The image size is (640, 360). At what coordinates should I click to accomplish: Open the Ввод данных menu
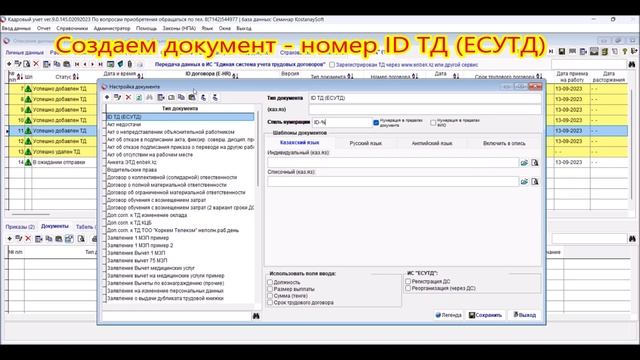coord(16,29)
